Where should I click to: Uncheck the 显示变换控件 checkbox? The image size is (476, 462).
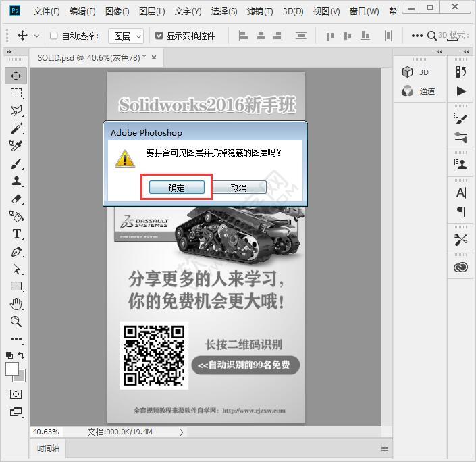coord(159,36)
